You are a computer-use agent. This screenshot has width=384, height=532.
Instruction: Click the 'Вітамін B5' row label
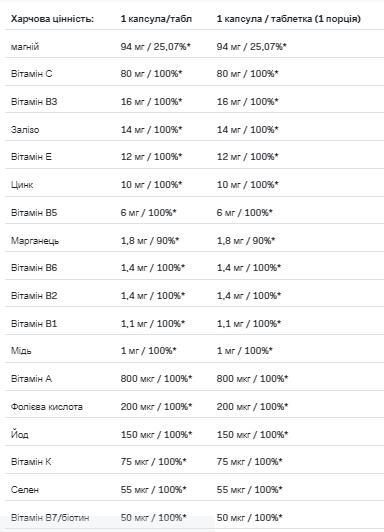(x=34, y=213)
